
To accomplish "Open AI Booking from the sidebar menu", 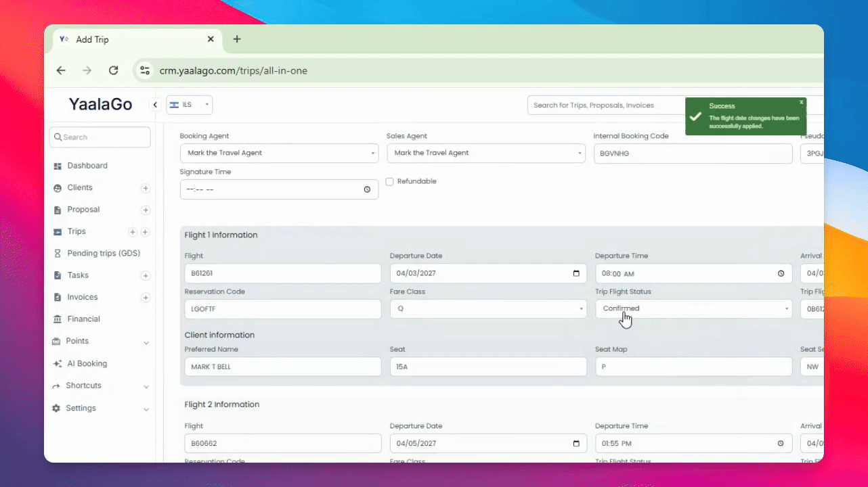I will point(87,364).
